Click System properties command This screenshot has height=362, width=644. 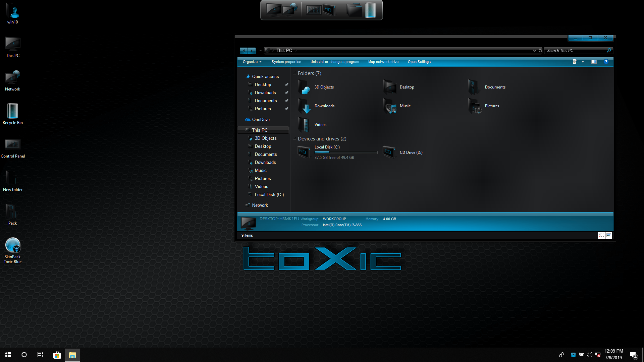tap(286, 62)
